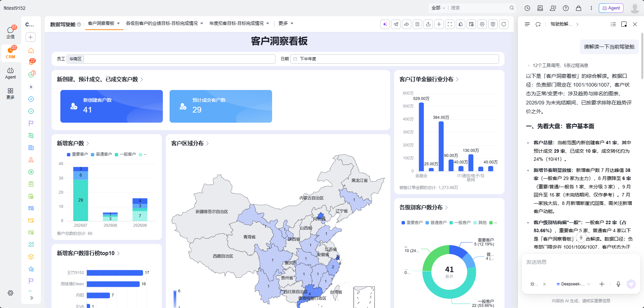Viewport: 644px width, 308px height.
Task: Open the 日期 下半年度 date filter
Action: click(394, 59)
